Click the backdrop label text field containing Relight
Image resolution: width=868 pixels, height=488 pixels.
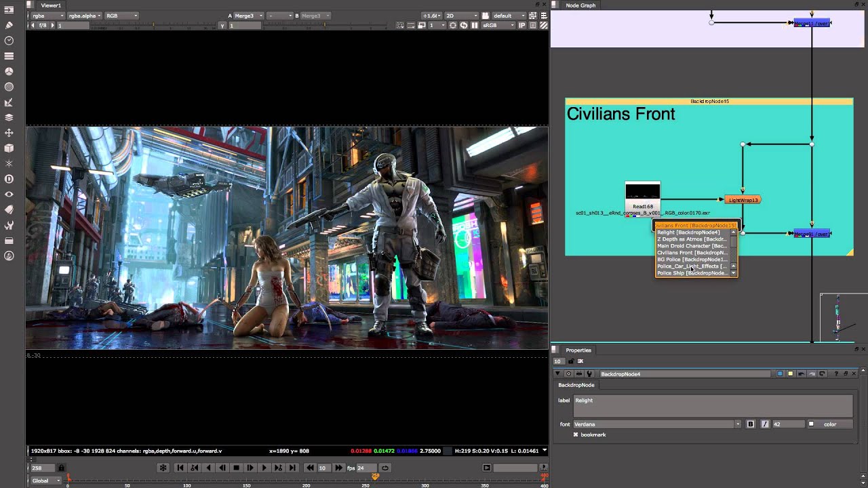click(x=713, y=405)
